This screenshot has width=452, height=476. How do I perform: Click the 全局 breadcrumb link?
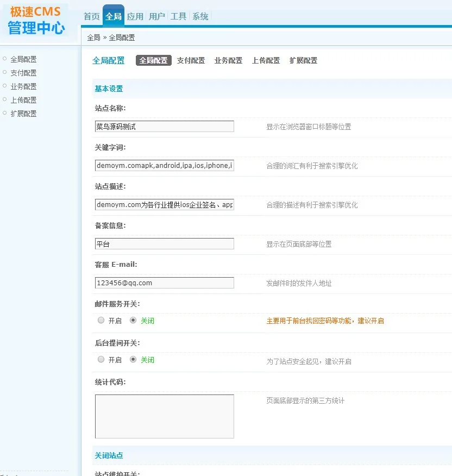coord(93,37)
